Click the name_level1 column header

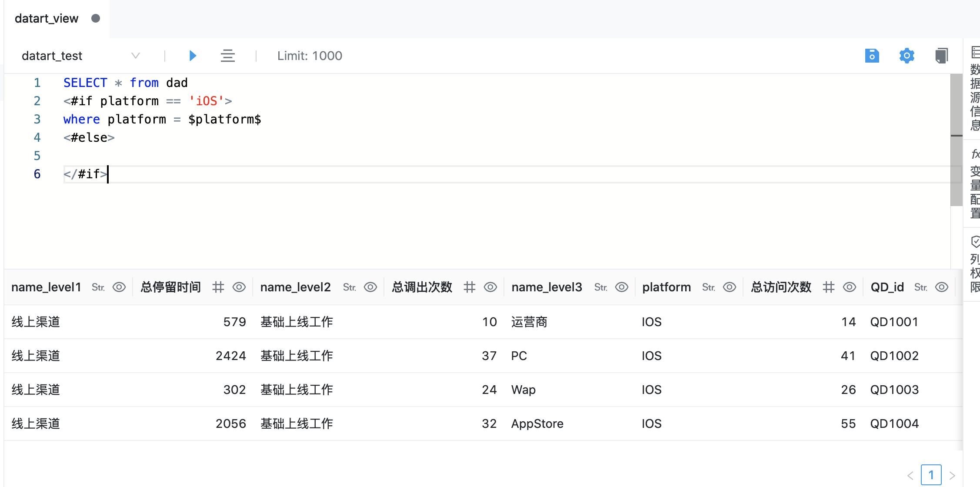pos(46,287)
